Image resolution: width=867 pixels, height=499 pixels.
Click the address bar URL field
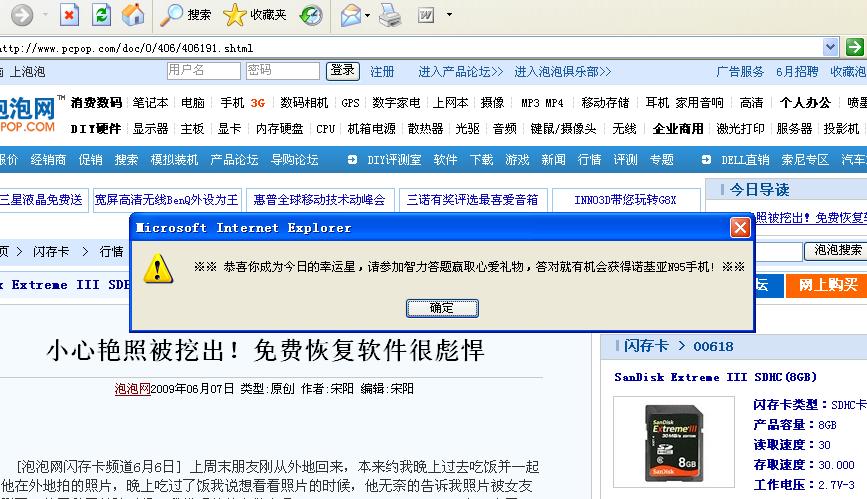[410, 48]
